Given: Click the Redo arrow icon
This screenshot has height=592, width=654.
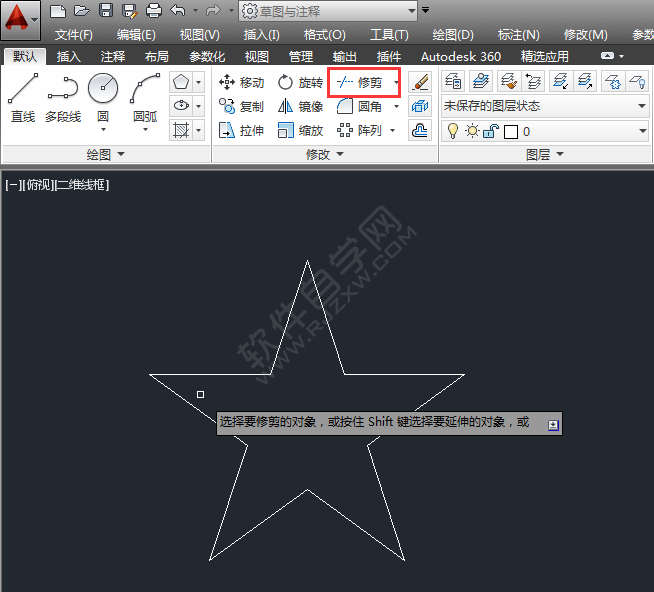Looking at the screenshot, I should [214, 10].
